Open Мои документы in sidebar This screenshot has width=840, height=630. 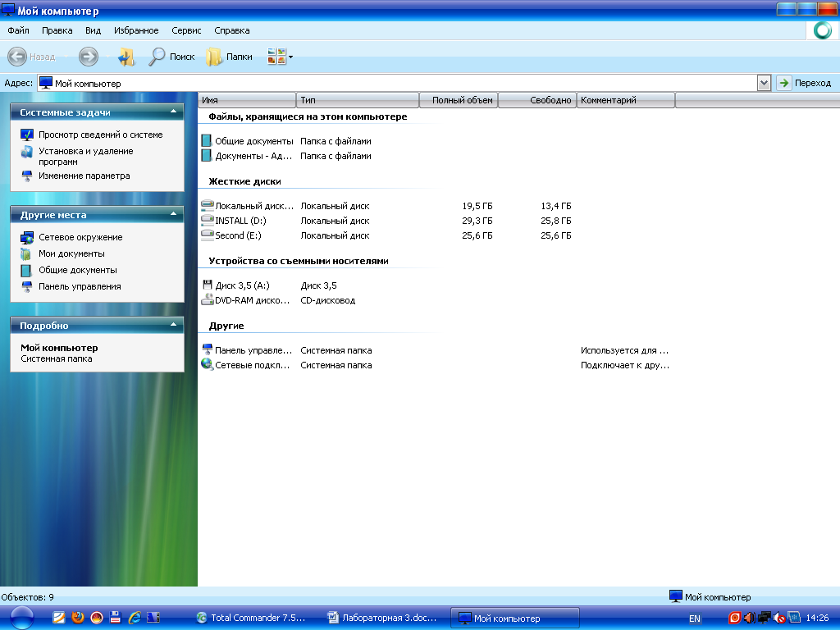click(71, 253)
